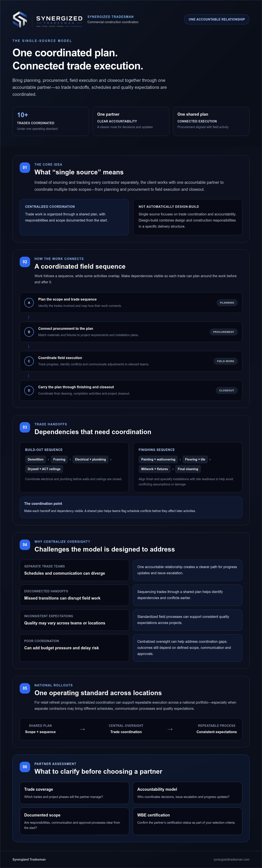Select the FIELD WORK tag
The width and height of the screenshot is (262, 868).
(226, 361)
